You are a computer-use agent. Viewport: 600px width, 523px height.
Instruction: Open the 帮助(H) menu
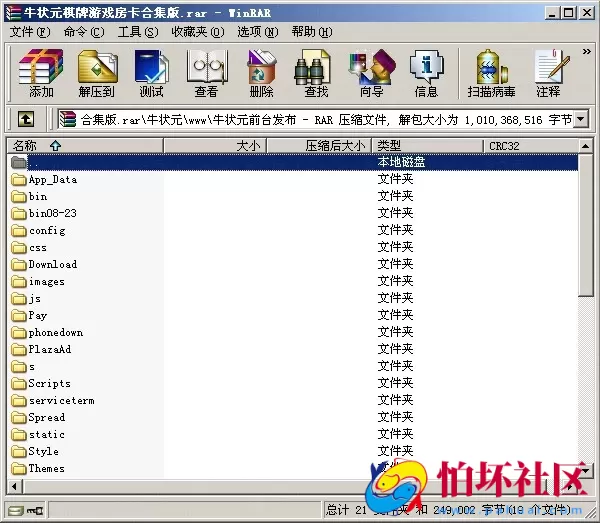point(312,32)
